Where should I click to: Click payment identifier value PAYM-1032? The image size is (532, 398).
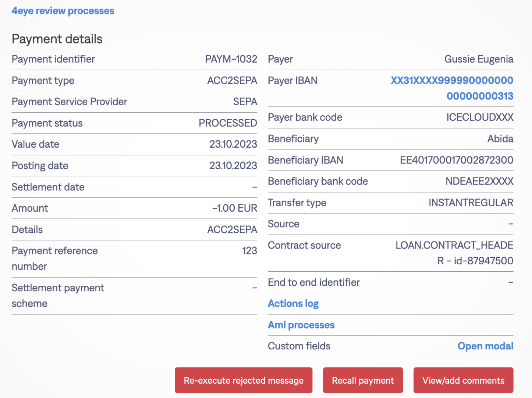231,59
